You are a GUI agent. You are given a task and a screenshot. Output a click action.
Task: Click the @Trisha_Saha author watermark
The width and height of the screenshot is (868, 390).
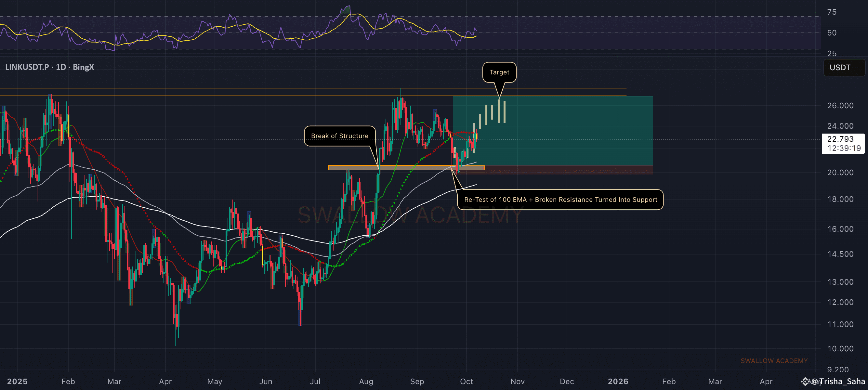[x=838, y=381]
